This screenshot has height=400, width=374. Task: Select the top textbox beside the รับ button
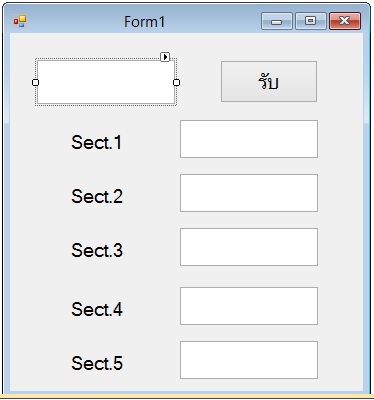click(106, 82)
